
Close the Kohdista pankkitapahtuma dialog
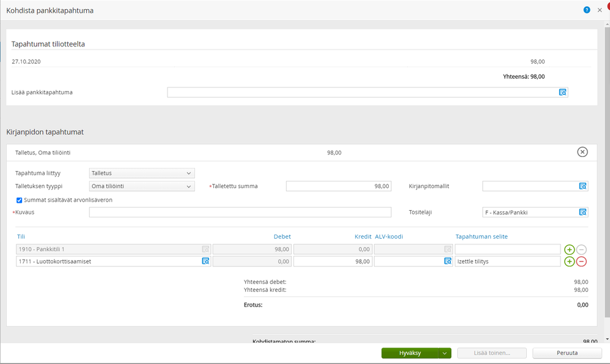pyautogui.click(x=600, y=10)
